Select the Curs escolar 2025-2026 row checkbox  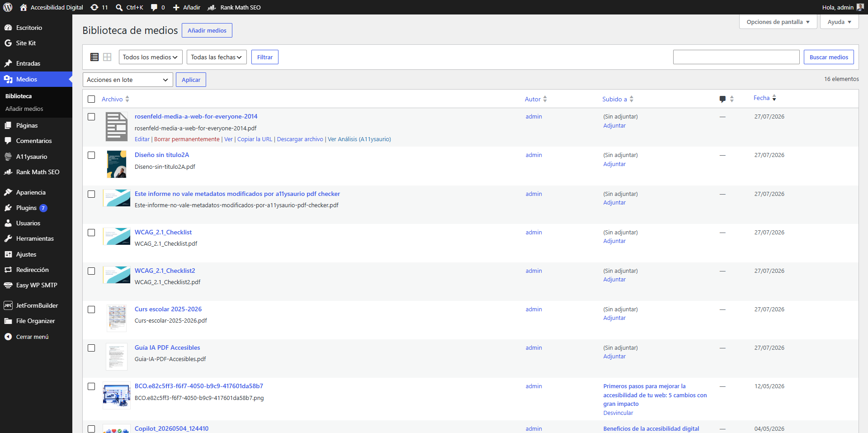point(91,309)
